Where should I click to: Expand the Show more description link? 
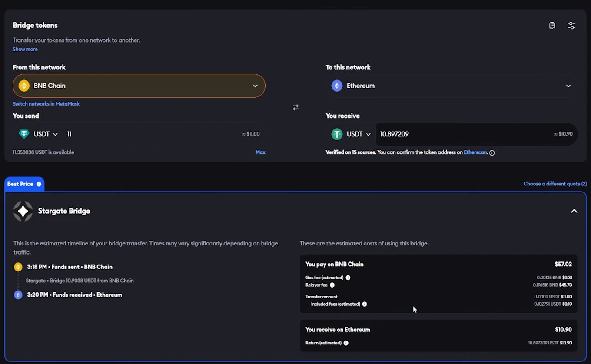25,49
